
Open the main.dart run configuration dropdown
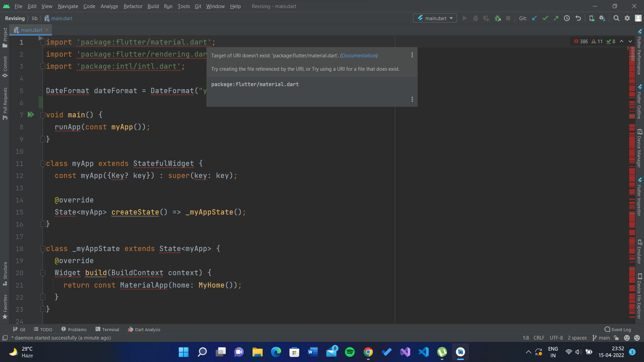click(x=435, y=18)
